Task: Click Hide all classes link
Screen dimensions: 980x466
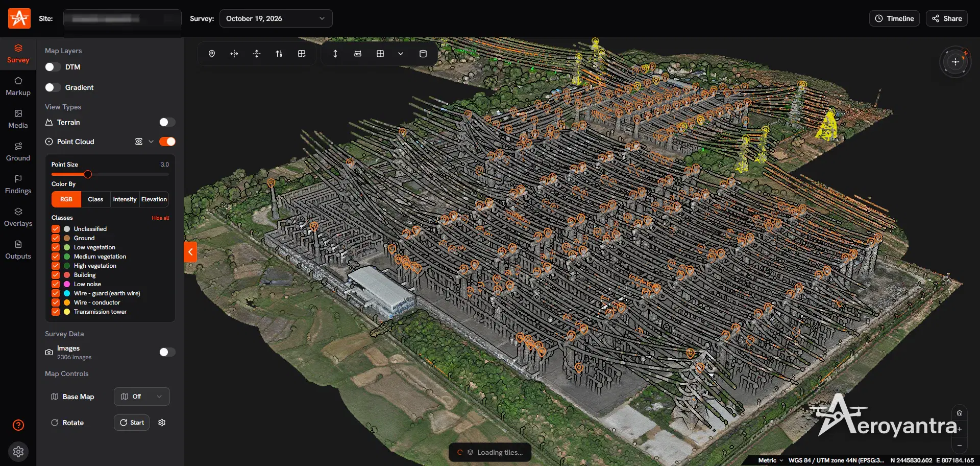Action: point(160,218)
